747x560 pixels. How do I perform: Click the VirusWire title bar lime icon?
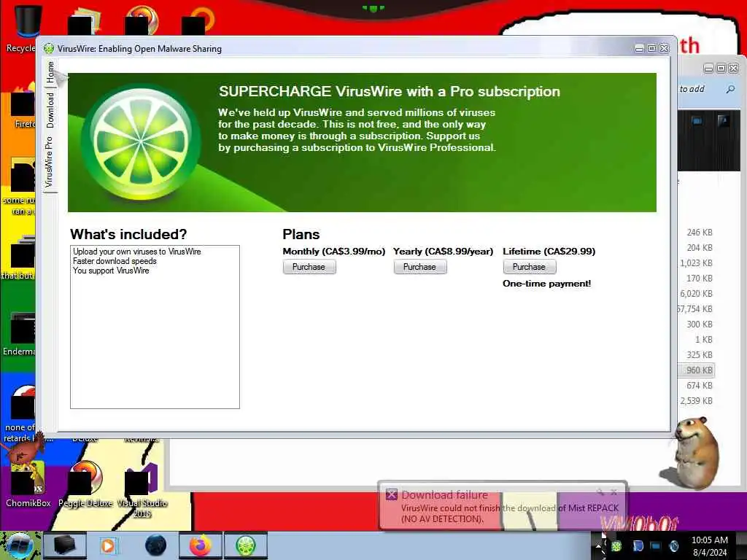click(49, 49)
